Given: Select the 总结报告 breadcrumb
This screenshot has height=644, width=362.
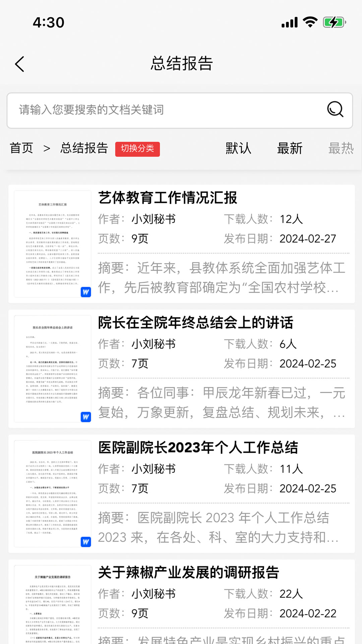Looking at the screenshot, I should 84,148.
